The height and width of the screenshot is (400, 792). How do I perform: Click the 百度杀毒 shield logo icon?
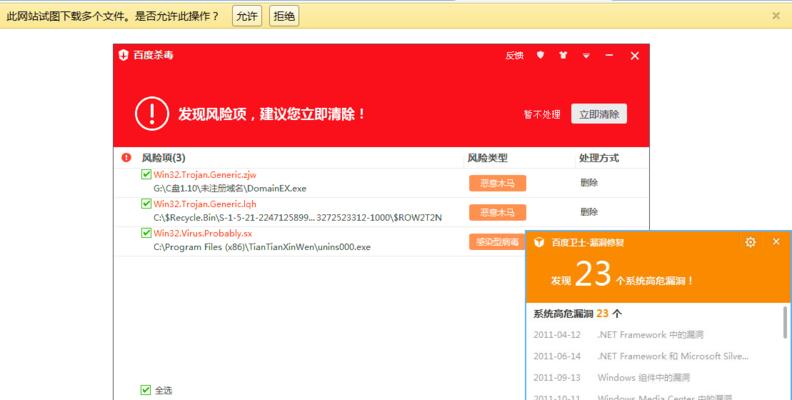click(x=124, y=55)
